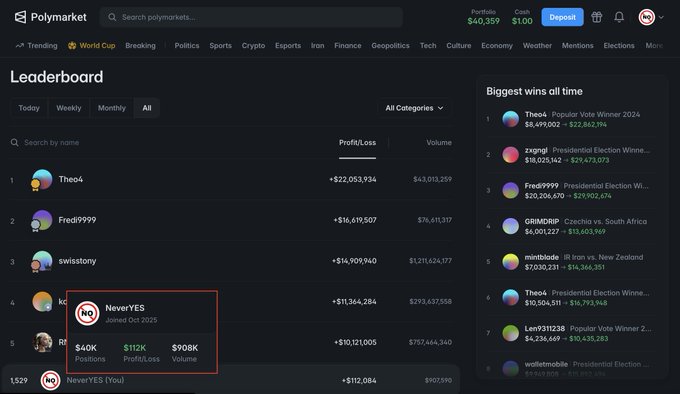Click Theo4 avatar in Biggest wins rank 1
680x394 pixels.
(510, 119)
